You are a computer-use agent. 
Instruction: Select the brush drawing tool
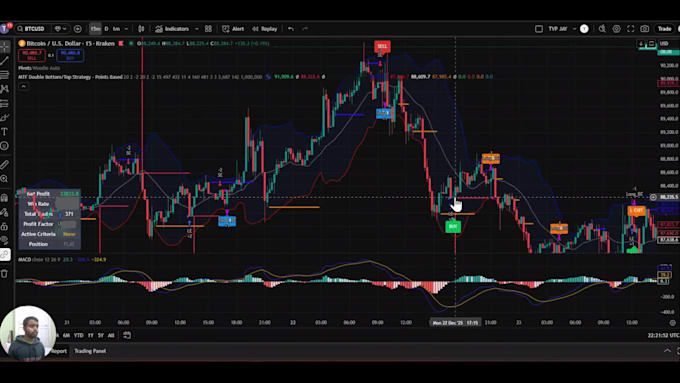(x=5, y=118)
